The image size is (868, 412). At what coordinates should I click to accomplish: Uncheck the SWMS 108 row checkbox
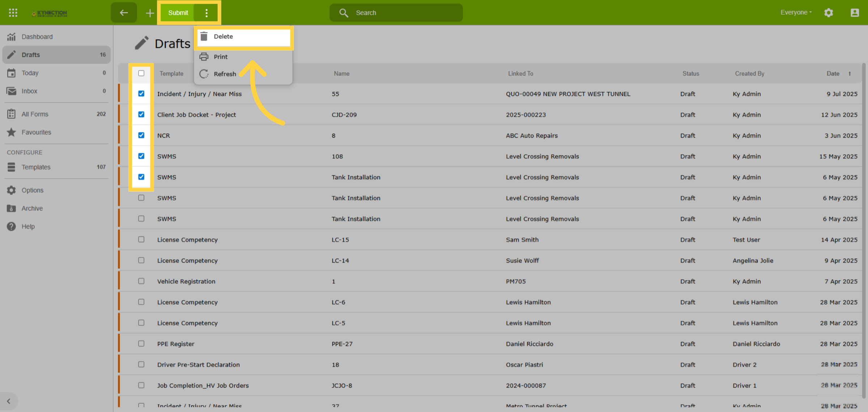(x=141, y=156)
